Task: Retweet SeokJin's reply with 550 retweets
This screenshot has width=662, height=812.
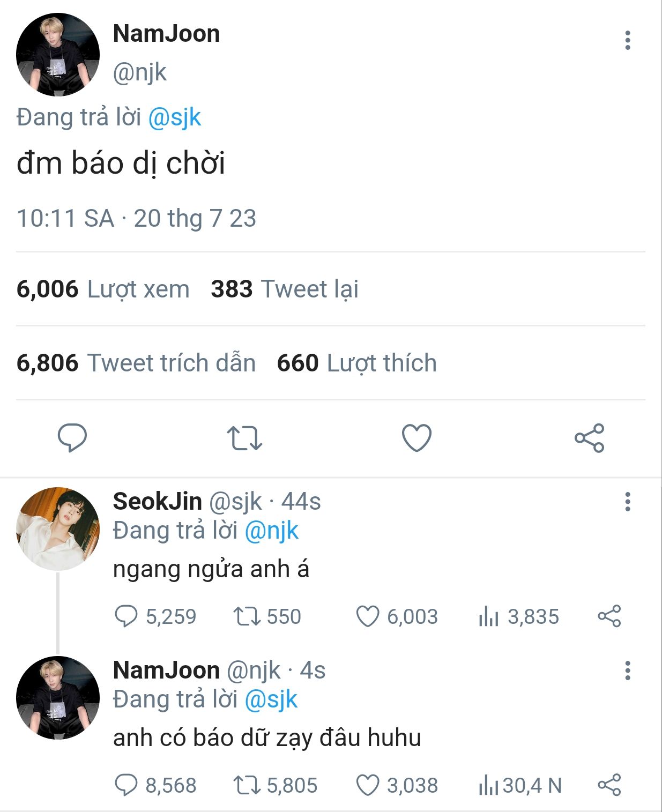Action: (x=267, y=616)
